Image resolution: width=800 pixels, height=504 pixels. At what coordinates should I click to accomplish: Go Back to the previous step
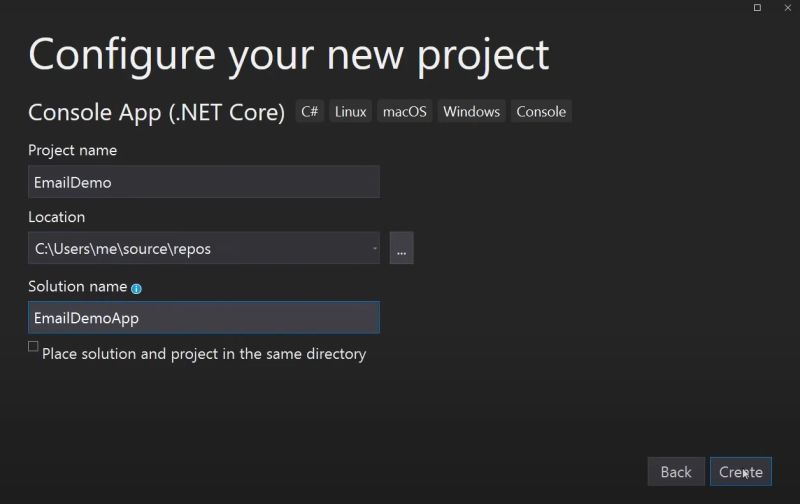click(x=676, y=472)
